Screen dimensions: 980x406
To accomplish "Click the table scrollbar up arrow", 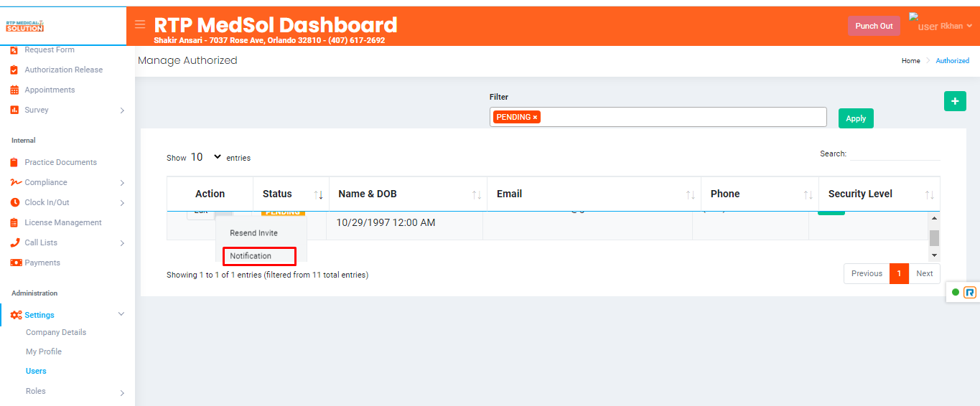I will click(934, 218).
